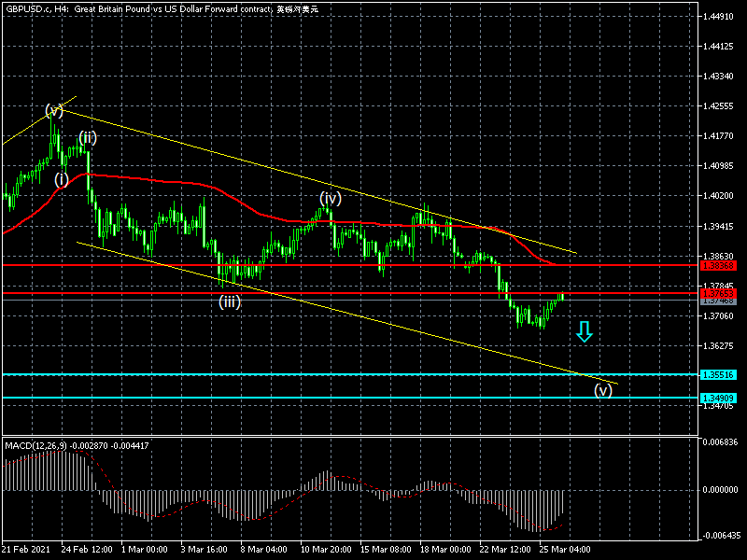Click the 18 Mar 00:00 time label

(445, 549)
